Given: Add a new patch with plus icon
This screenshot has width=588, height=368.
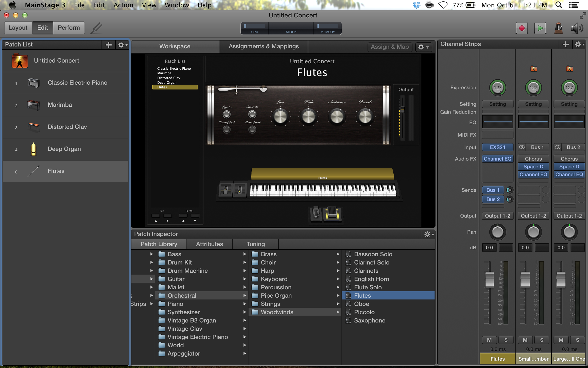Looking at the screenshot, I should tap(108, 44).
